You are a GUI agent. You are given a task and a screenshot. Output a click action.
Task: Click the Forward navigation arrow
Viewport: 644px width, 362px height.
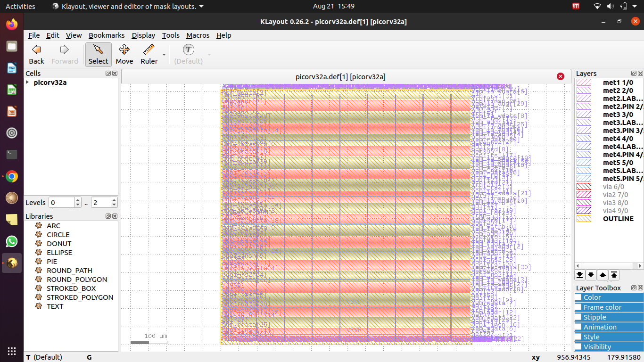tap(65, 53)
